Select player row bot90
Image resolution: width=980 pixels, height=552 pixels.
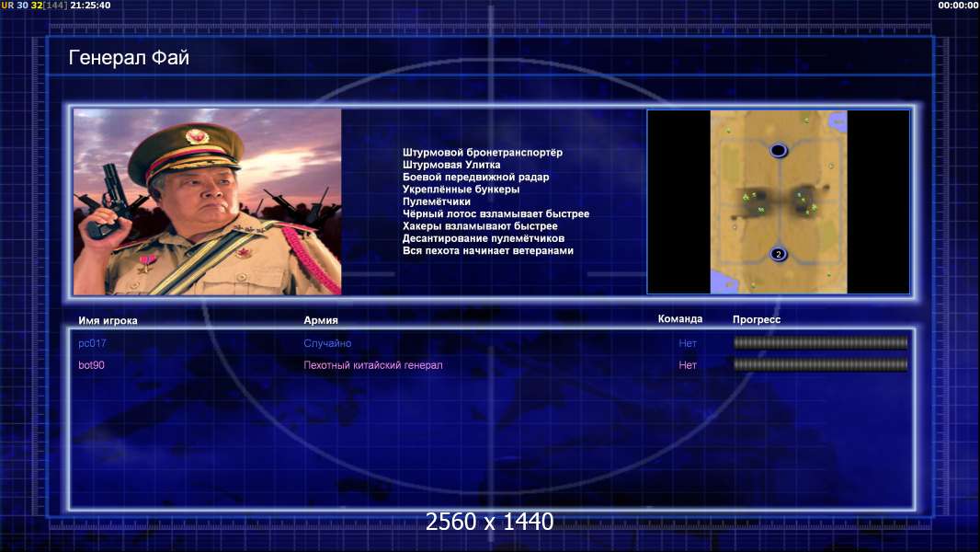[493, 365]
